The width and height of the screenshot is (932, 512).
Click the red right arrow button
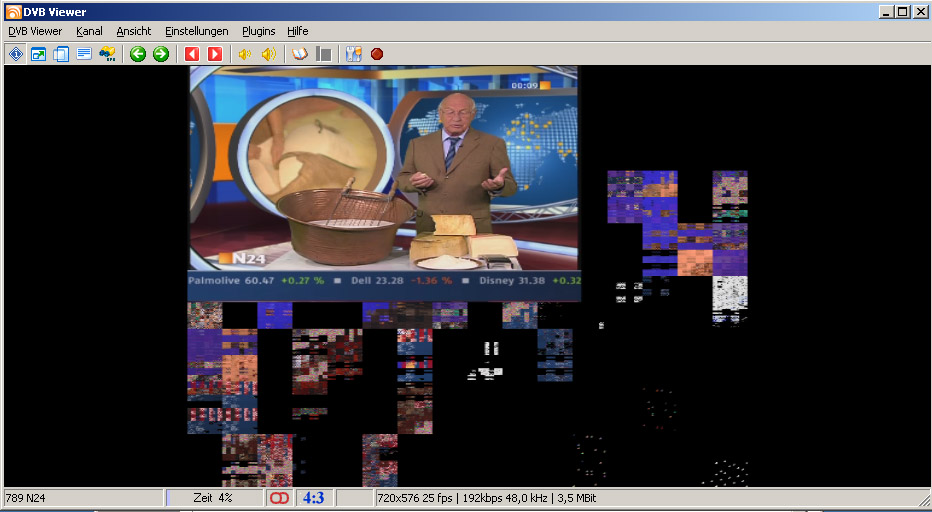click(x=214, y=54)
